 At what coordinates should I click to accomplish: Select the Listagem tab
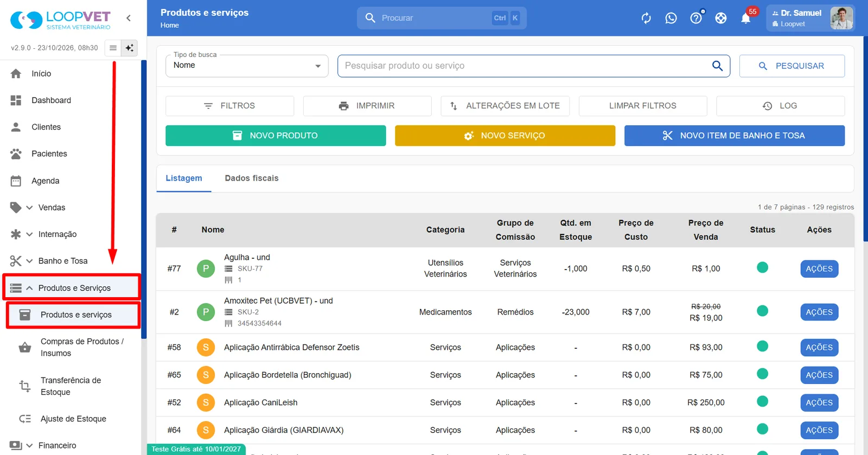(x=184, y=178)
